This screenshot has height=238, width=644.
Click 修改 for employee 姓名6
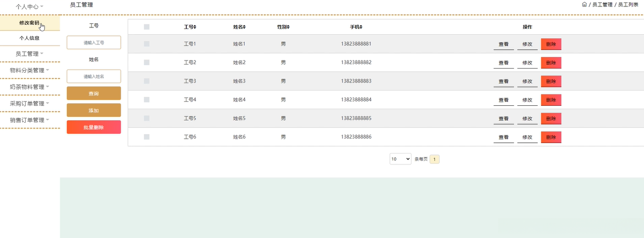(x=528, y=137)
